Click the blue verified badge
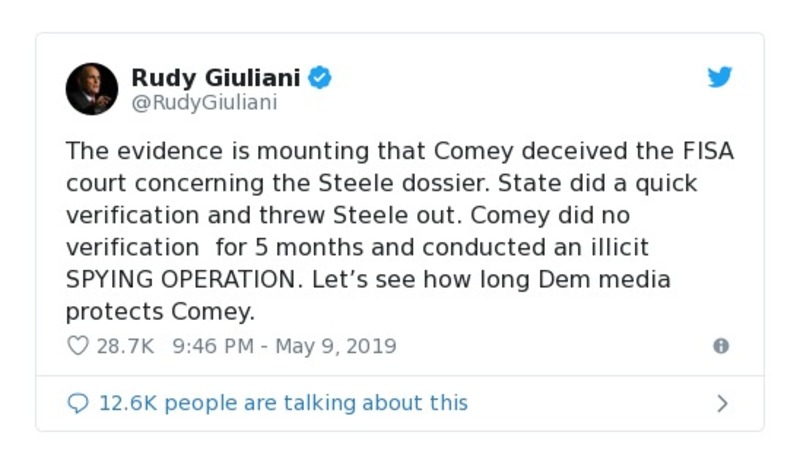800x467 pixels. coord(319,77)
